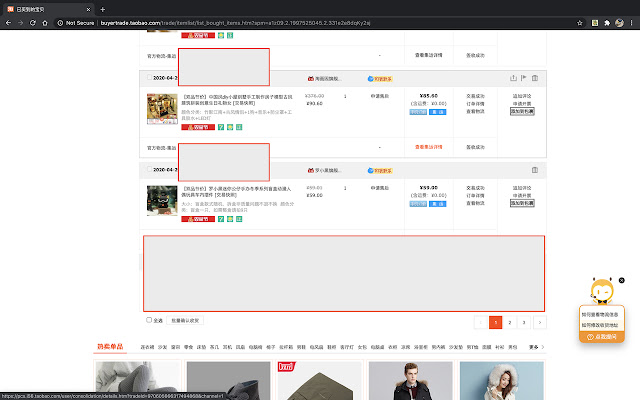Click the previous page pagination arrow
640x400 pixels.
point(480,322)
